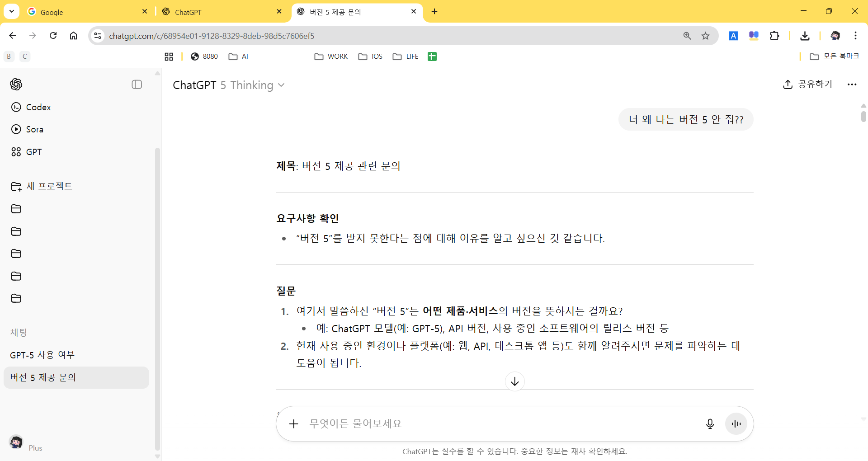This screenshot has width=868, height=461.
Task: Open the Plus profile avatar menu
Action: [16, 442]
